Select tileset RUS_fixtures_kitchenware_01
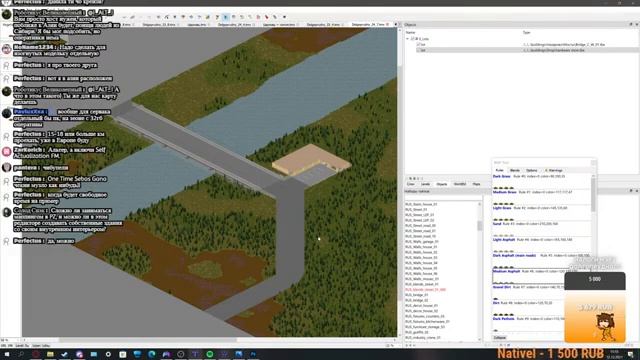Screen dimensions: 640x360 [x=427, y=321]
